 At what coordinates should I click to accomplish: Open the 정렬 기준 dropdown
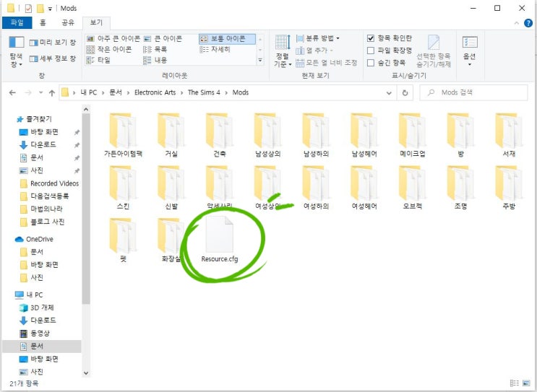pyautogui.click(x=283, y=51)
